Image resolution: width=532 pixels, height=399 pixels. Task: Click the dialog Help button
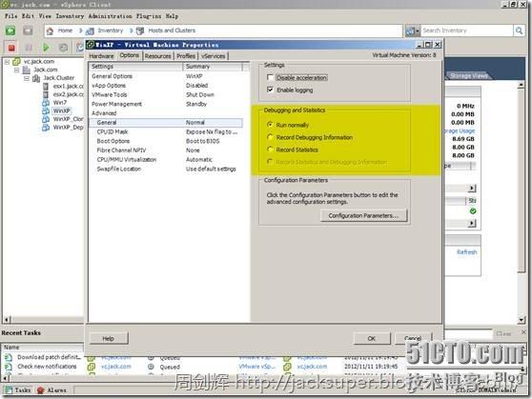click(109, 338)
